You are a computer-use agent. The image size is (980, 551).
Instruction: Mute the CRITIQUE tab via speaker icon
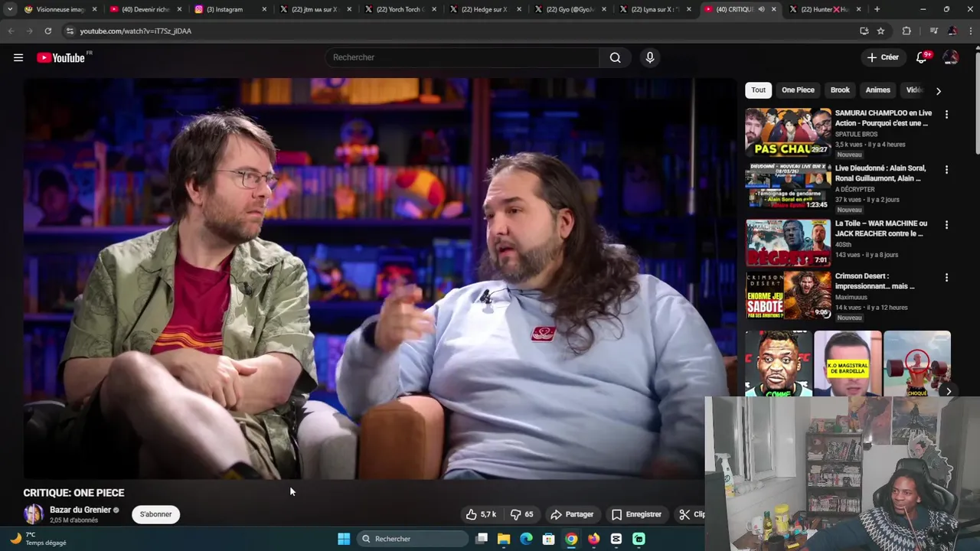coord(761,9)
